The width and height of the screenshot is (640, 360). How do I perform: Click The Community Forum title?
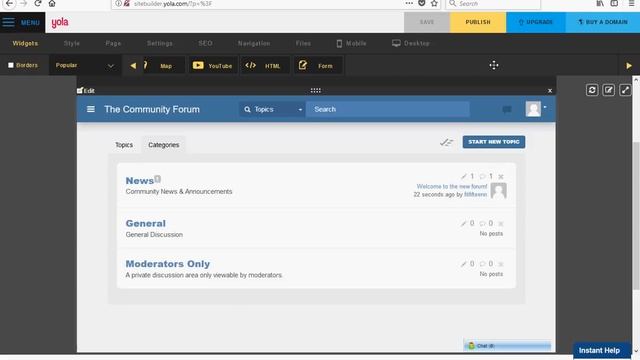pos(152,109)
